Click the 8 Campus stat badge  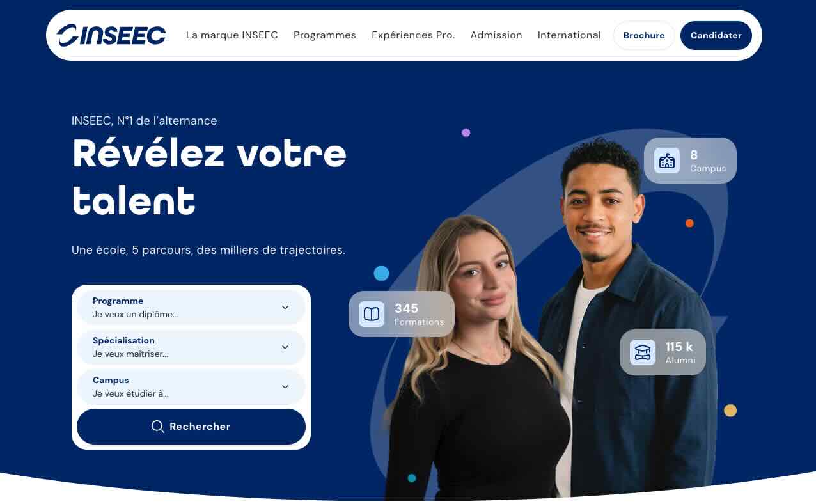click(x=690, y=161)
